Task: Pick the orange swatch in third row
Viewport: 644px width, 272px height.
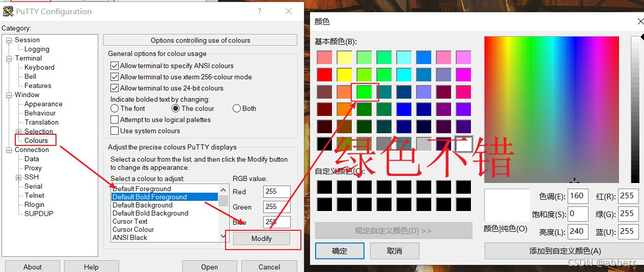Action: pos(344,92)
